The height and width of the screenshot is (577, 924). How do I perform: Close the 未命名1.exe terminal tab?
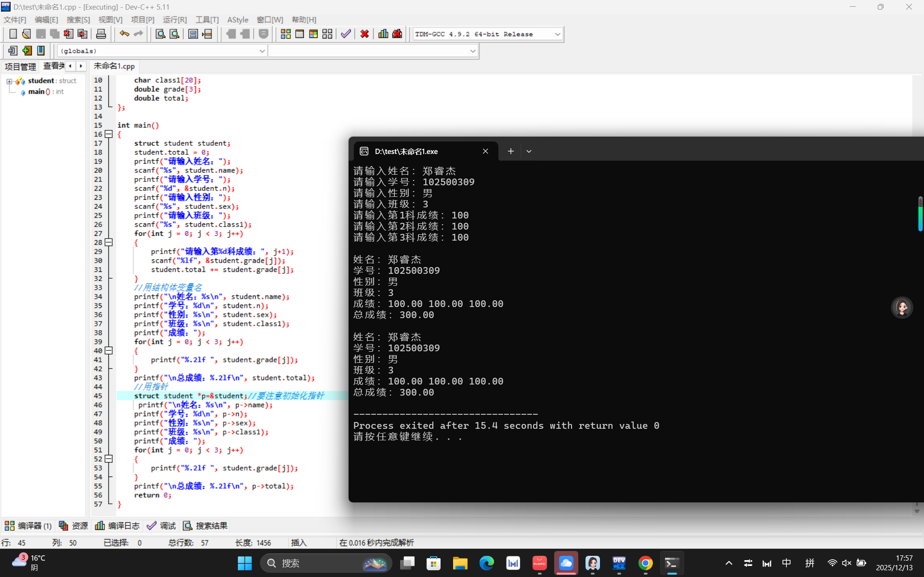coord(485,151)
